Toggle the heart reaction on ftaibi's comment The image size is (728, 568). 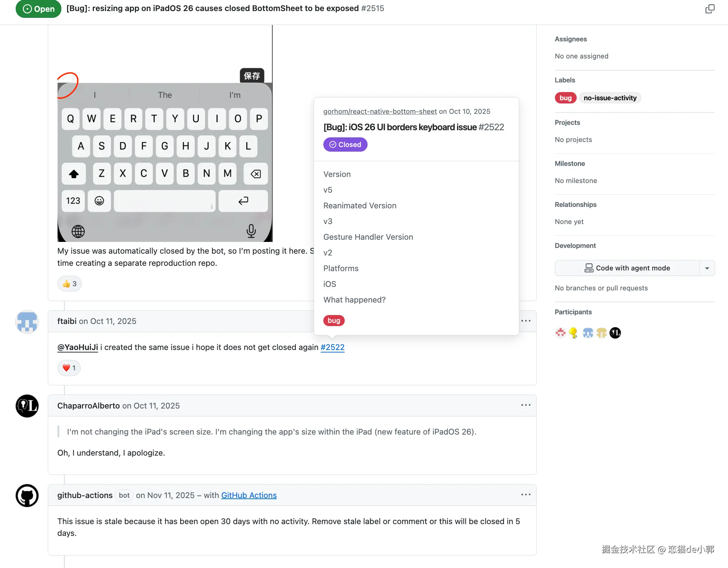click(69, 368)
